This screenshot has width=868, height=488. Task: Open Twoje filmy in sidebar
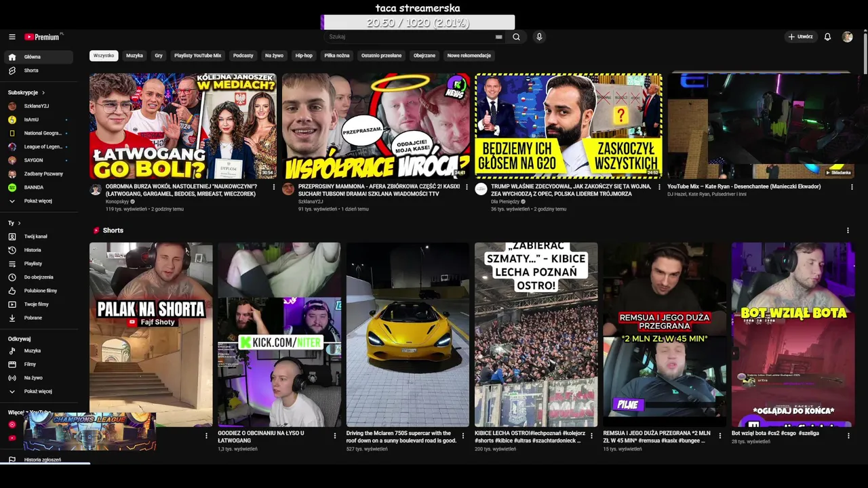tap(39, 304)
